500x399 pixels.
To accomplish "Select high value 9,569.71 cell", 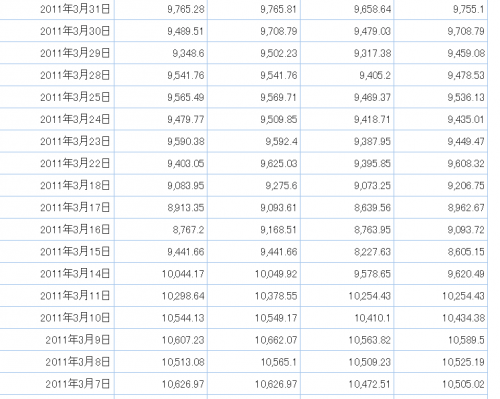I will 254,97.
